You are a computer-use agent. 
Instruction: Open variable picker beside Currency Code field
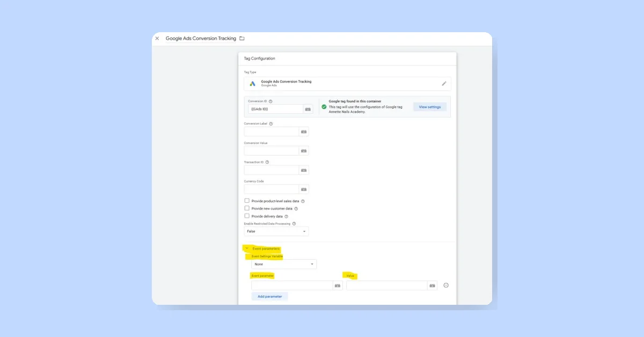coord(304,189)
